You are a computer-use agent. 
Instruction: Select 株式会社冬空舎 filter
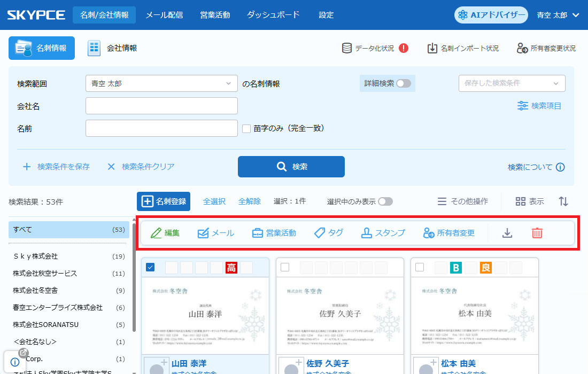(x=69, y=291)
